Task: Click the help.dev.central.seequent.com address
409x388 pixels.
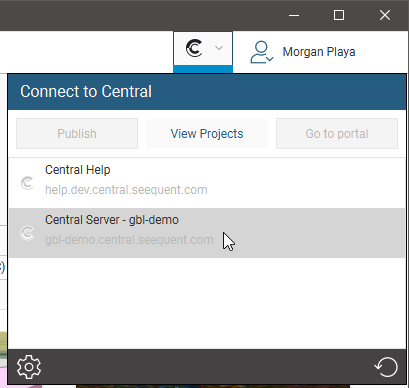Action: point(126,190)
